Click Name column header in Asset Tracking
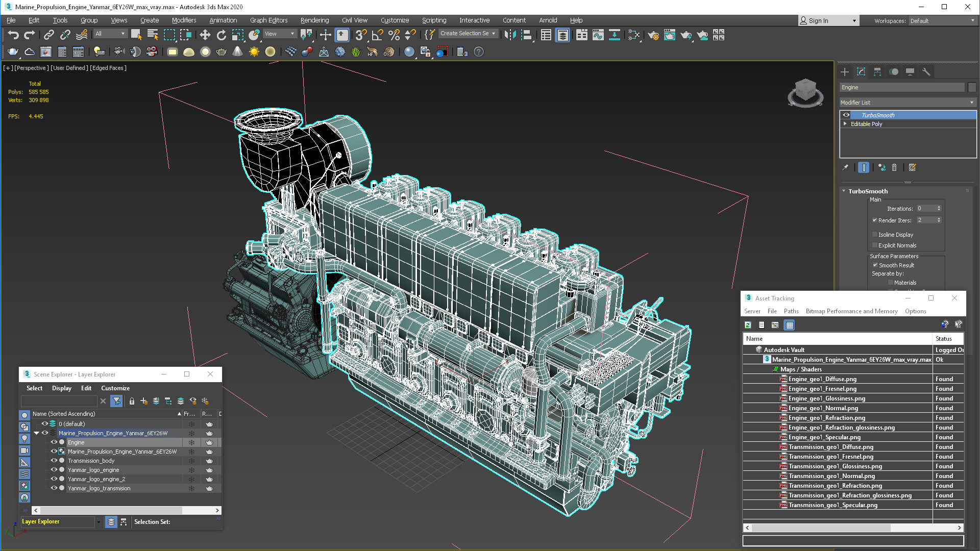The width and height of the screenshot is (980, 551). [x=838, y=339]
